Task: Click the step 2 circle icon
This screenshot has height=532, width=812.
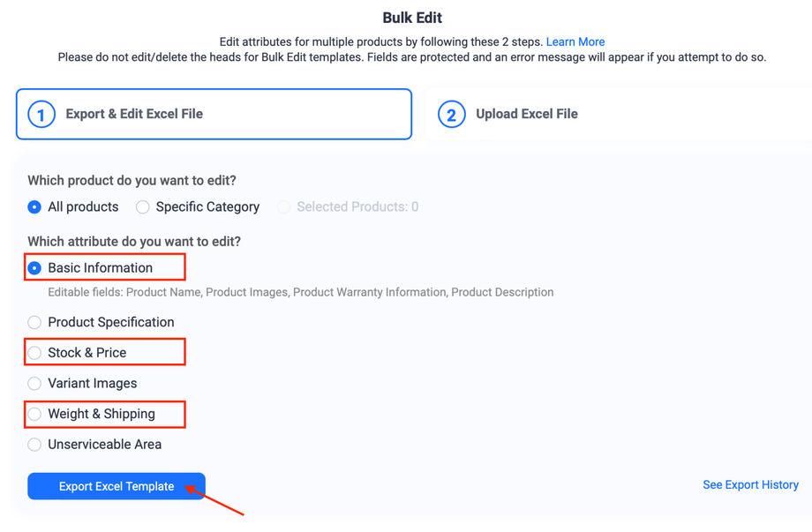Action: (452, 114)
